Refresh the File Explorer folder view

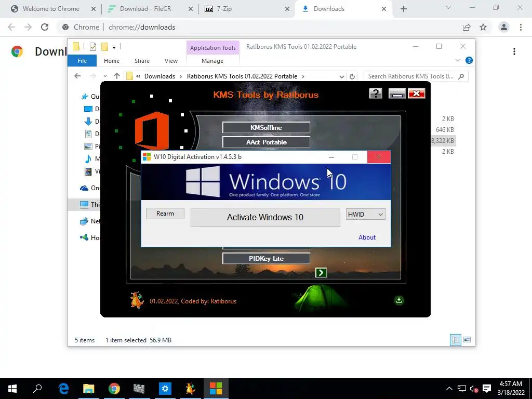click(352, 76)
